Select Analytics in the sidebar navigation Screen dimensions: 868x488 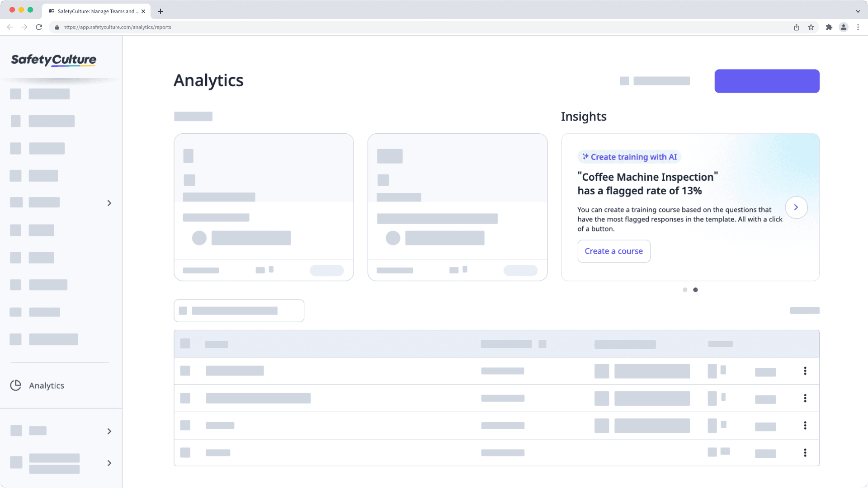(x=46, y=385)
